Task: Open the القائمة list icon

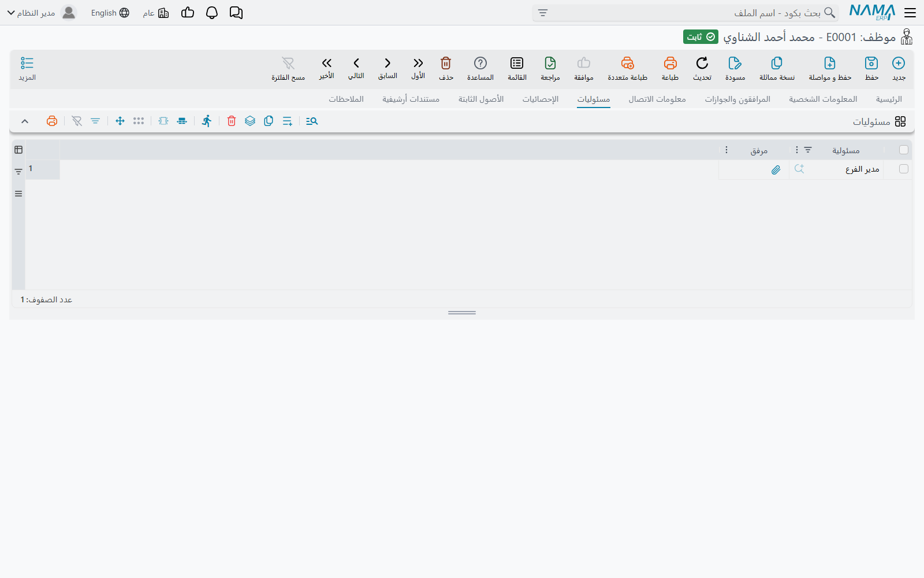Action: [x=517, y=63]
